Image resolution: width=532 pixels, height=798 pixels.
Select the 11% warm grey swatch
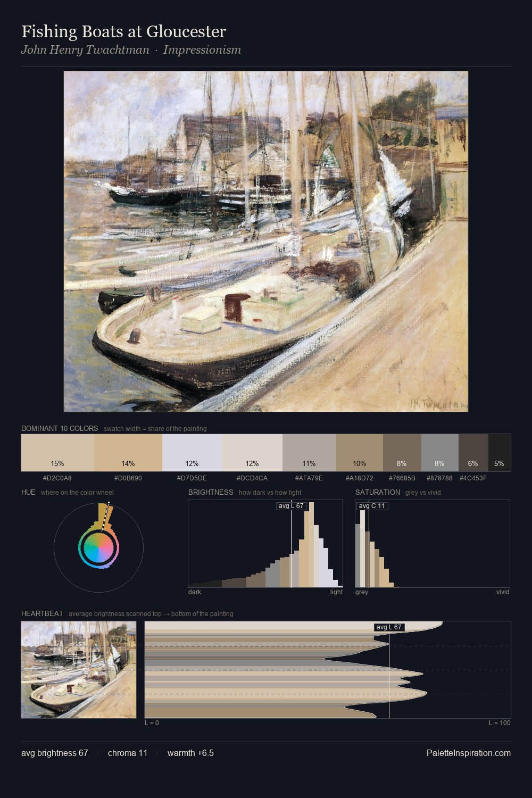pyautogui.click(x=309, y=453)
